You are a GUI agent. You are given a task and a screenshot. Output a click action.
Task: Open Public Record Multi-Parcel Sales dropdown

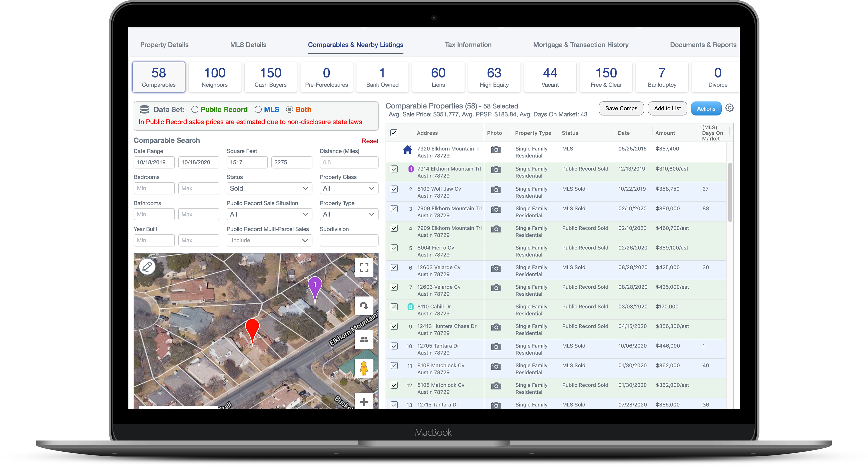tap(269, 240)
